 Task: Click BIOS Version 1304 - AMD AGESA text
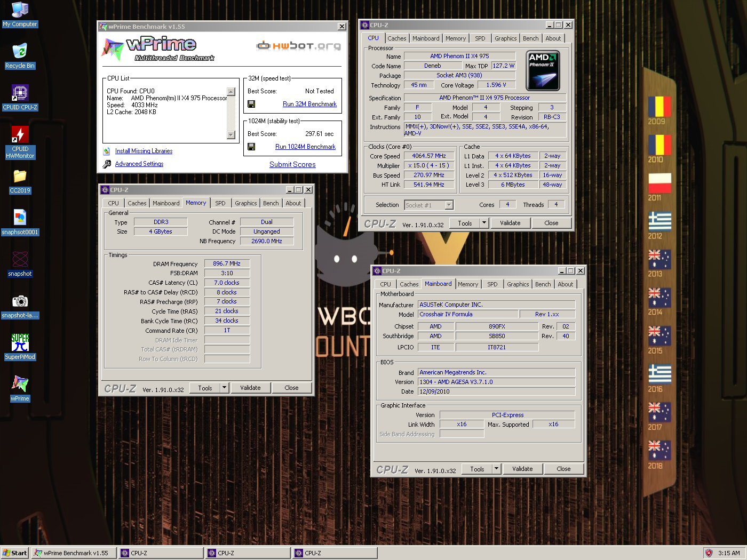[x=497, y=382]
